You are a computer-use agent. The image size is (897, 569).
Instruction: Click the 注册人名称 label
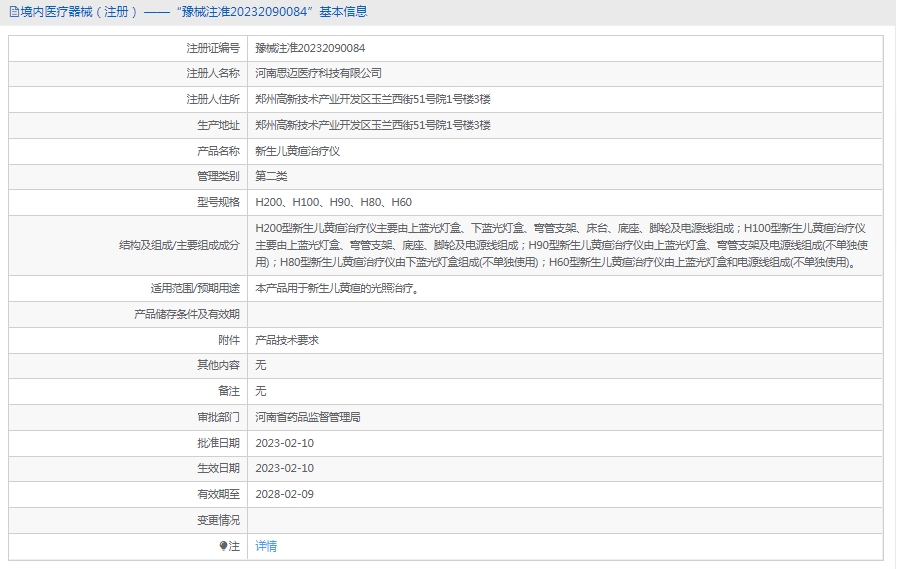point(213,73)
